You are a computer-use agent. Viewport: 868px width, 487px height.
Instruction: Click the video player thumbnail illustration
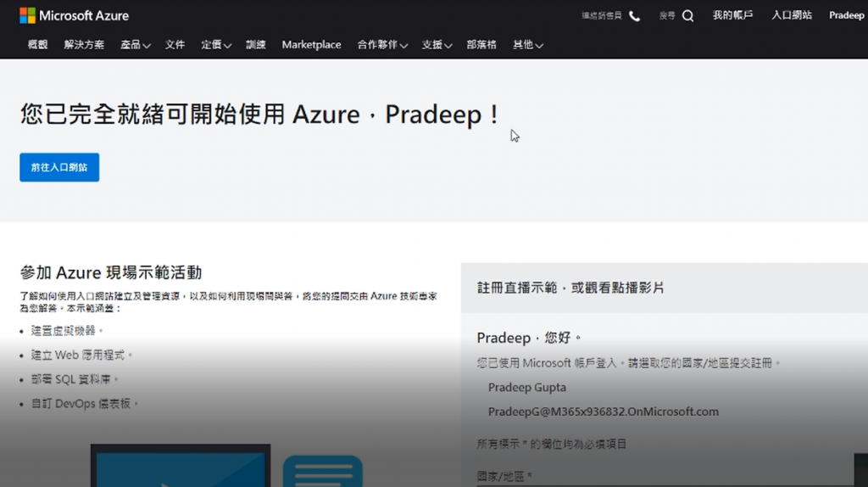coord(181,466)
